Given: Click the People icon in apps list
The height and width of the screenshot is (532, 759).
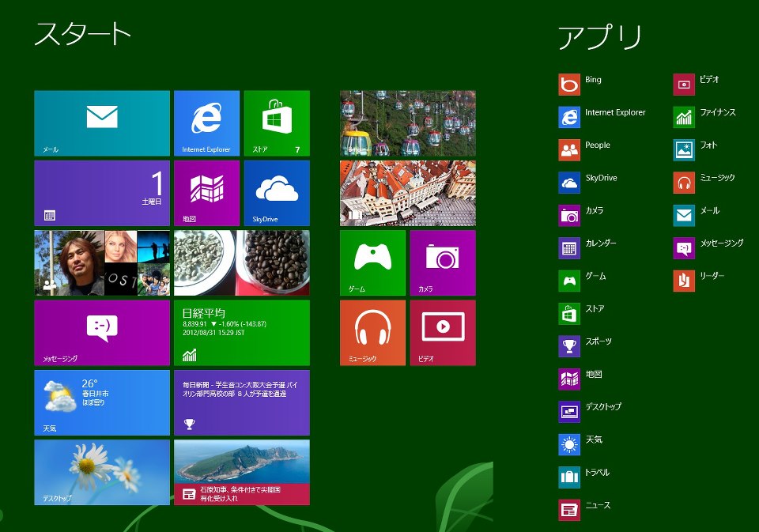Looking at the screenshot, I should point(569,150).
